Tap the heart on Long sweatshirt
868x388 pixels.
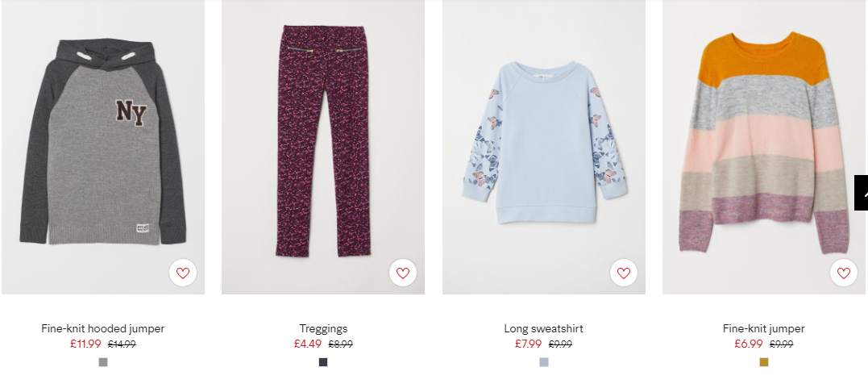click(623, 273)
